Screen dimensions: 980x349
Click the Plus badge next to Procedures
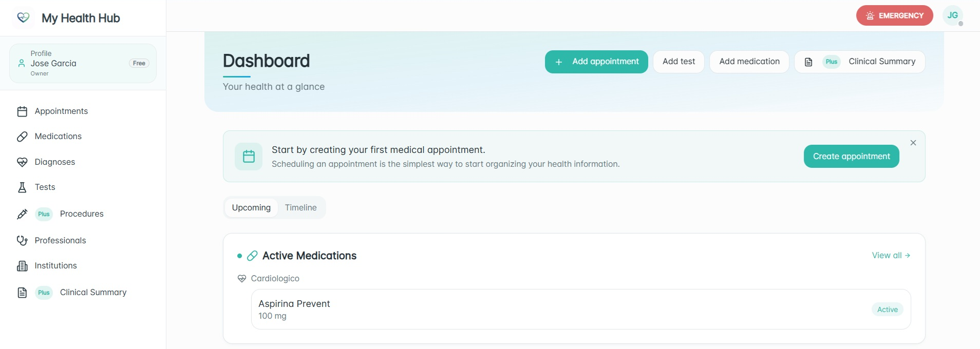[44, 214]
